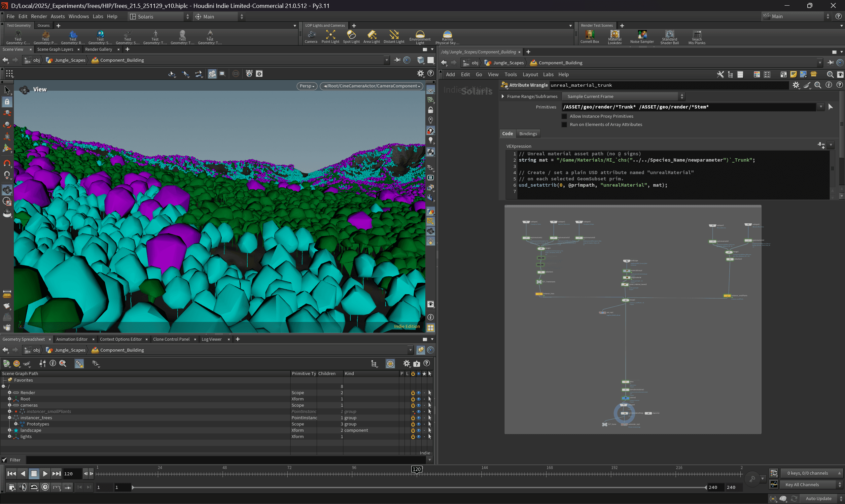Image resolution: width=845 pixels, height=504 pixels.
Task: Add a Distant Light to the scene
Action: tap(394, 36)
